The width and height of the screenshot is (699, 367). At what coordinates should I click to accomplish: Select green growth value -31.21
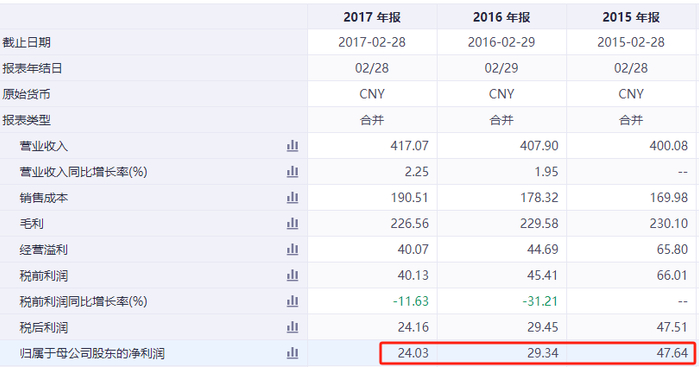click(x=540, y=301)
